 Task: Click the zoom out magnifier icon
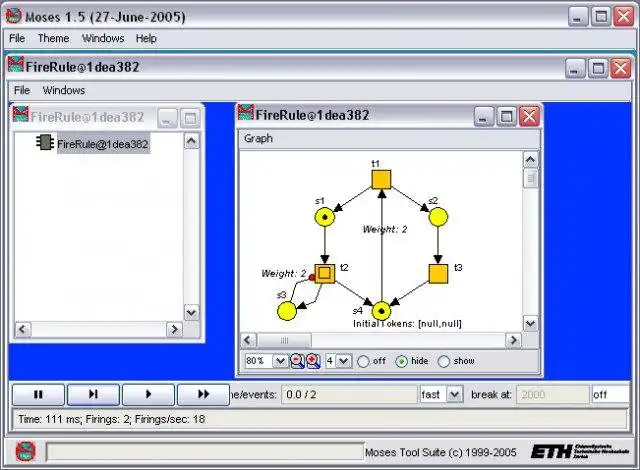pyautogui.click(x=297, y=361)
